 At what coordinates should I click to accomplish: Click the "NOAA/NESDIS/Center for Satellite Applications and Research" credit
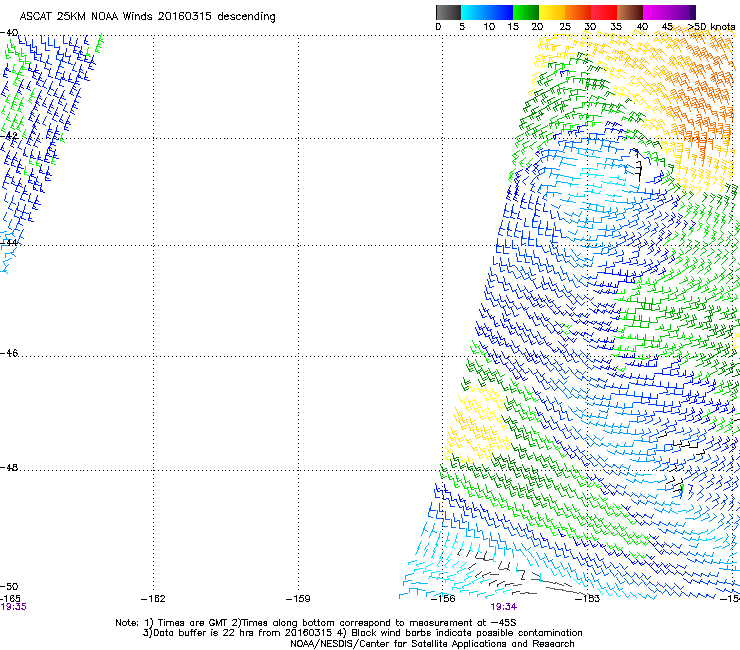[432, 644]
